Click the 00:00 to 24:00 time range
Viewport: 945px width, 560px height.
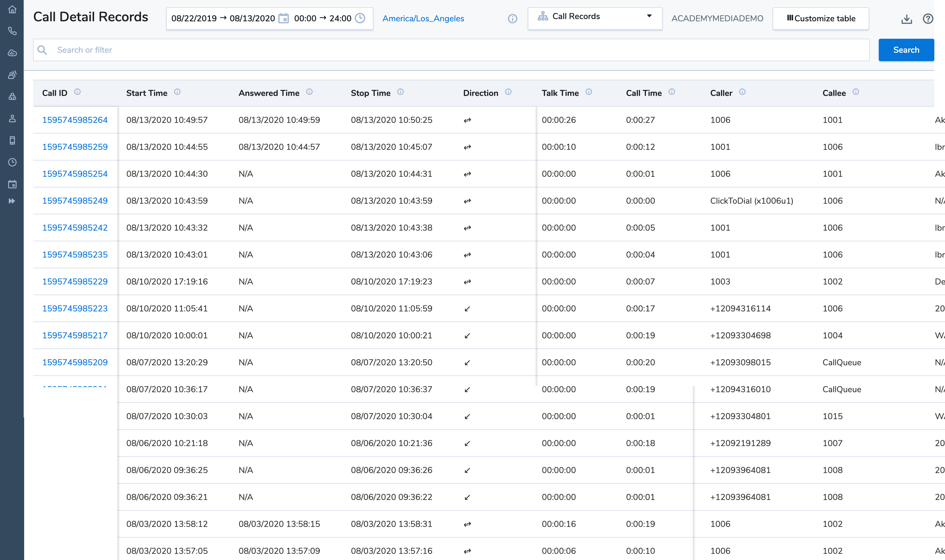click(323, 19)
